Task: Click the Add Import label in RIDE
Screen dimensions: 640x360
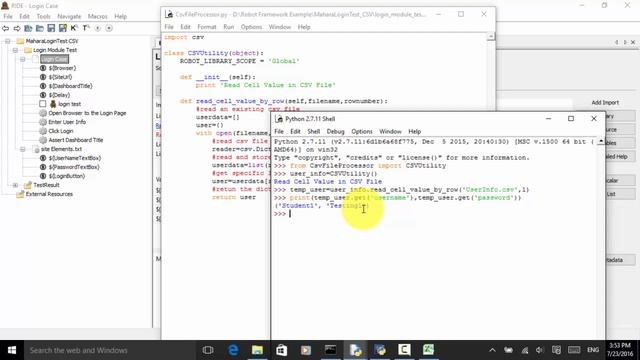Action: point(605,102)
